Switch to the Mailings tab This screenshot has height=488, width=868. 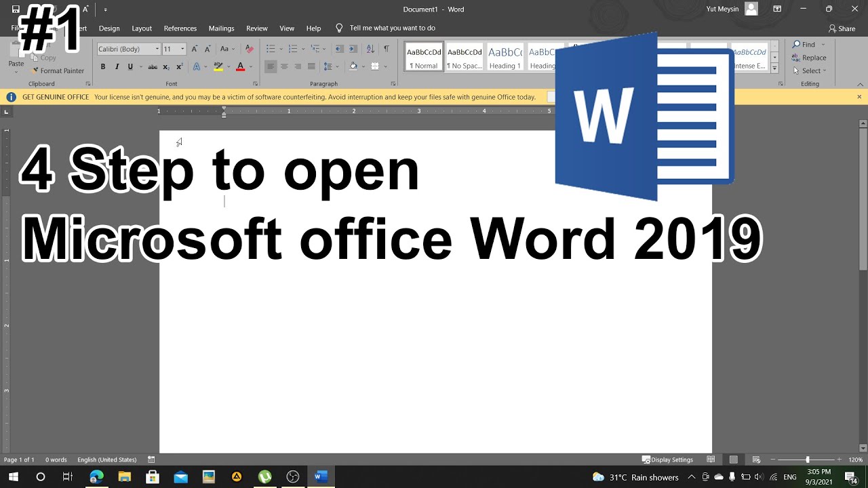[x=221, y=28]
